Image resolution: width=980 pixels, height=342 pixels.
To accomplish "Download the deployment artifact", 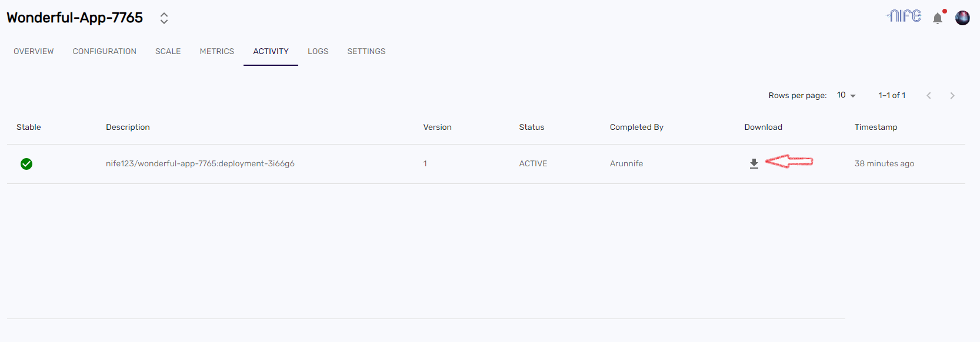I will (x=754, y=163).
